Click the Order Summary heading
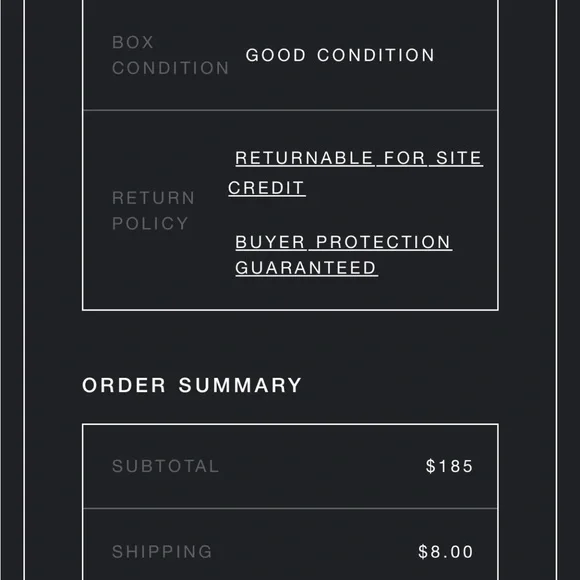The width and height of the screenshot is (580, 580). 192,385
